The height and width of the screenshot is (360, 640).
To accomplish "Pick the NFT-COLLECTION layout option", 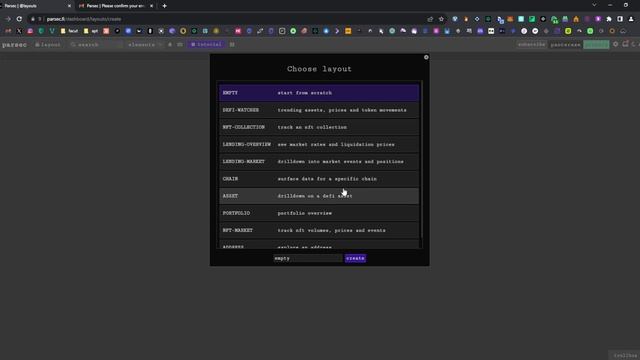I will point(319,127).
